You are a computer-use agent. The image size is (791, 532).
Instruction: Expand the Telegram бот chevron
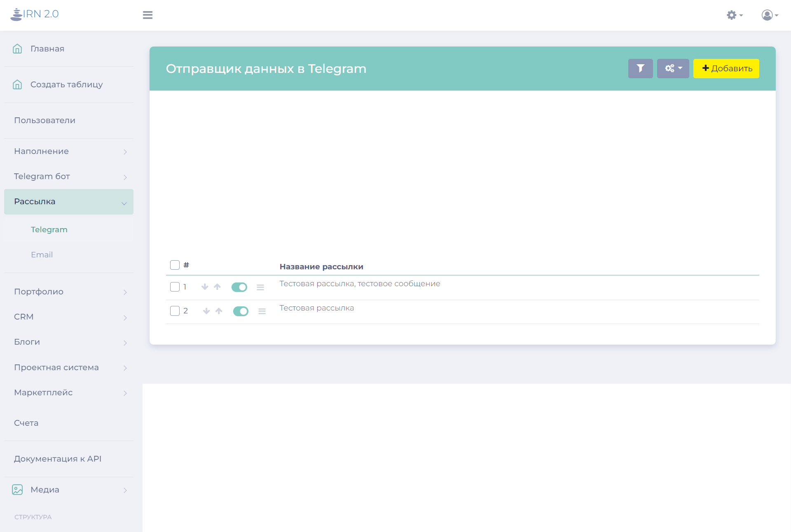click(x=125, y=177)
